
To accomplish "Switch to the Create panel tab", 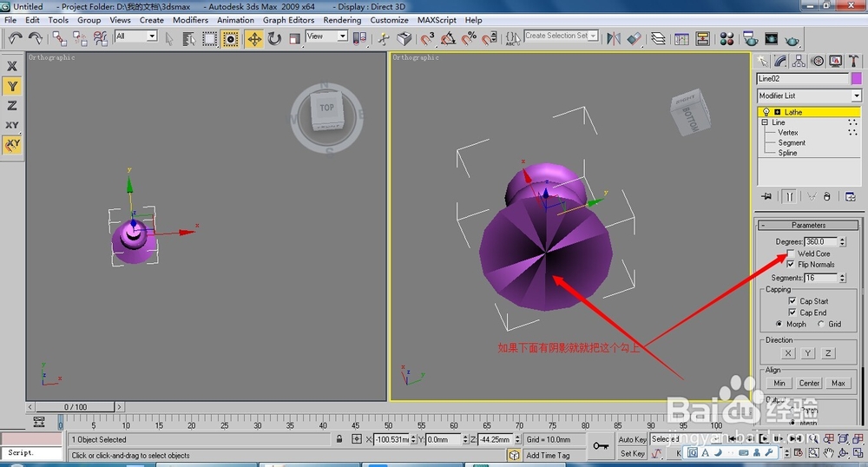I will tap(763, 61).
